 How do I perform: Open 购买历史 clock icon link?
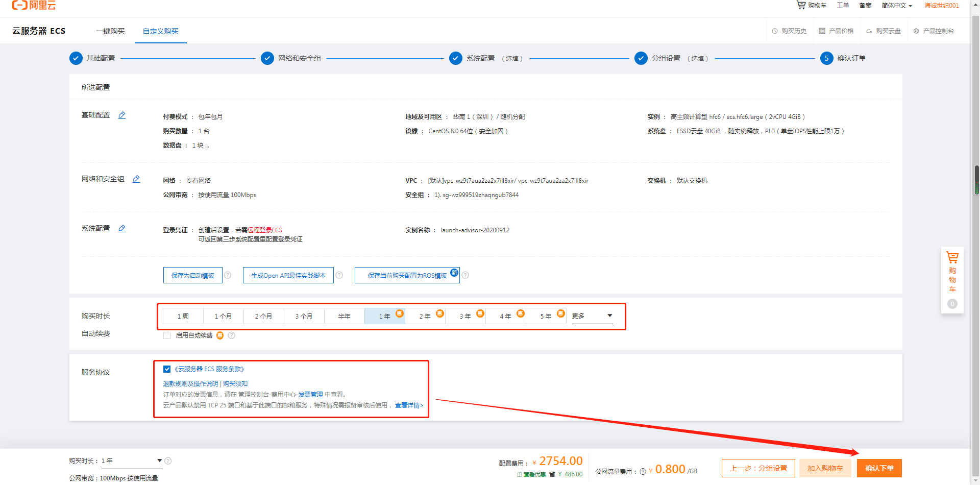pos(789,31)
